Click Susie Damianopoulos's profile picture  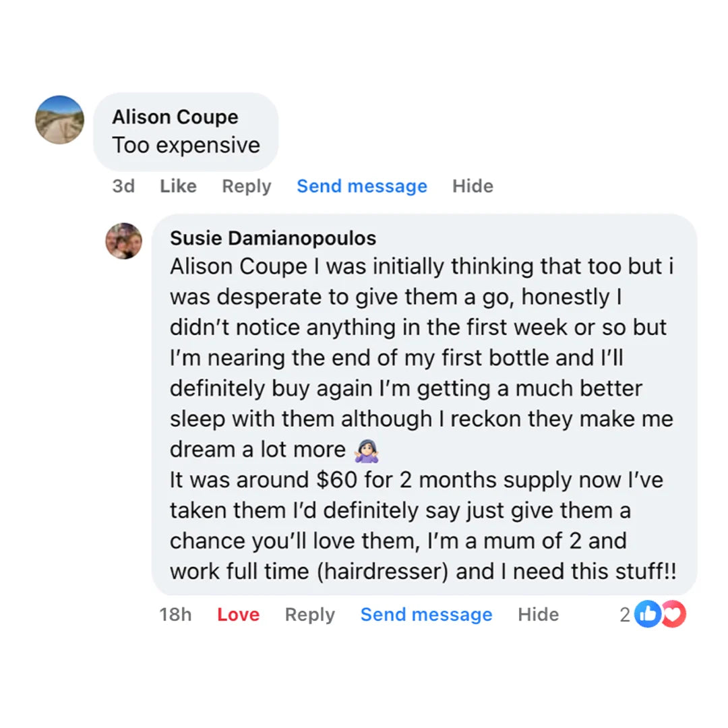pos(124,241)
